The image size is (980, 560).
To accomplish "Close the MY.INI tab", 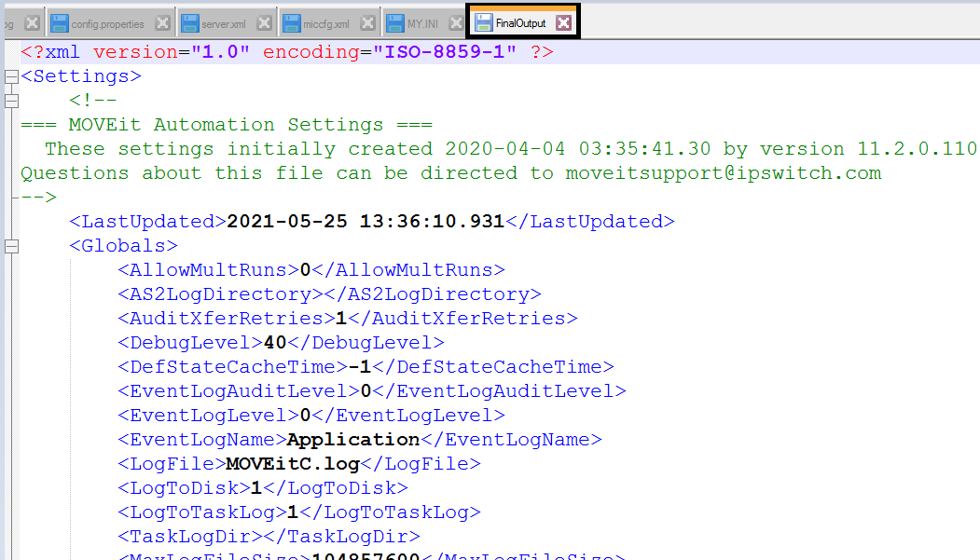I will (x=456, y=22).
